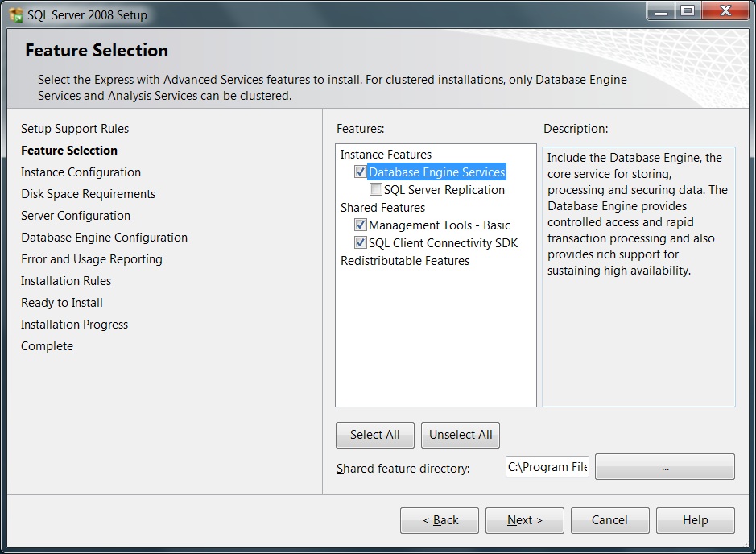Cancel the SQL Server setup
Screen dimensions: 756x554
pyautogui.click(x=609, y=520)
